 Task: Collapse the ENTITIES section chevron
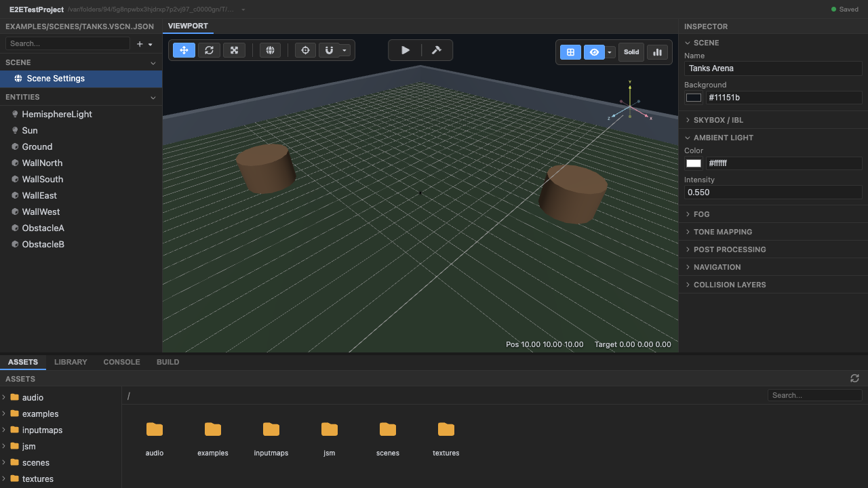coord(153,97)
